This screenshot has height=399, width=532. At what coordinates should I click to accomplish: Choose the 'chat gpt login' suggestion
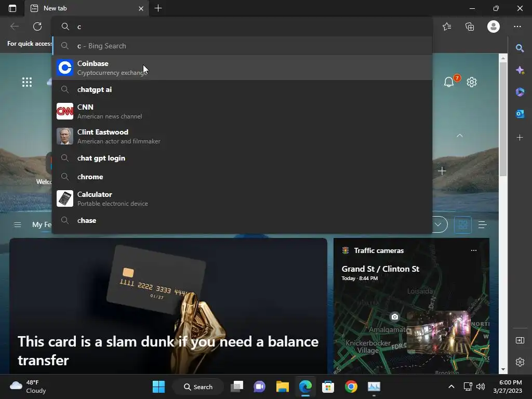pyautogui.click(x=242, y=158)
